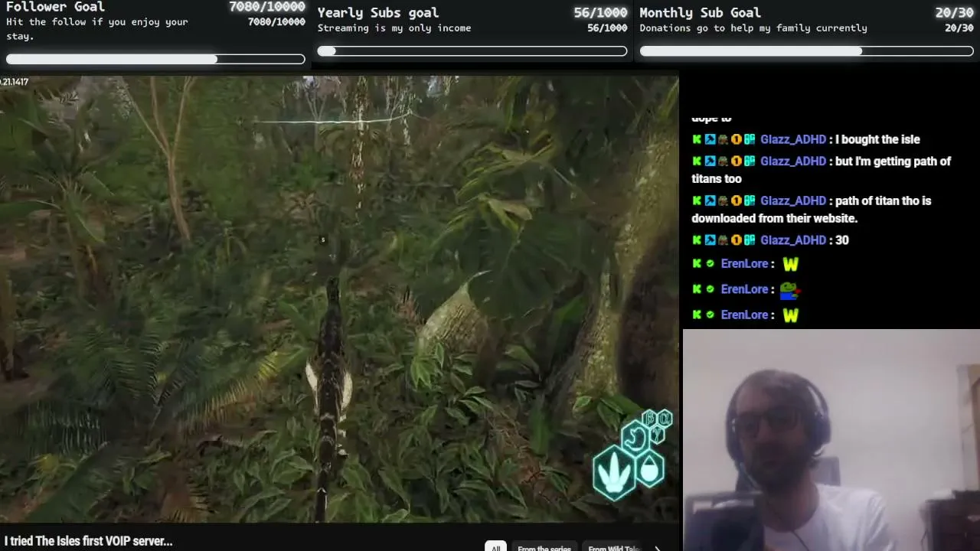Image resolution: width=980 pixels, height=551 pixels.
Task: Show more filter chips with the right arrow
Action: (656, 548)
